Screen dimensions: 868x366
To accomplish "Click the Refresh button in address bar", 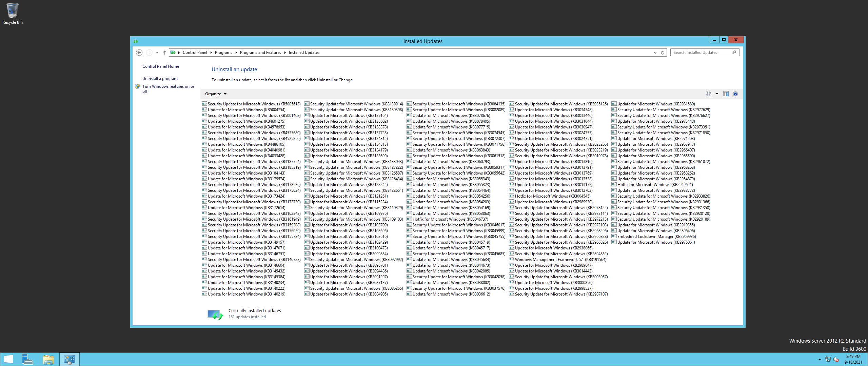I will (663, 53).
